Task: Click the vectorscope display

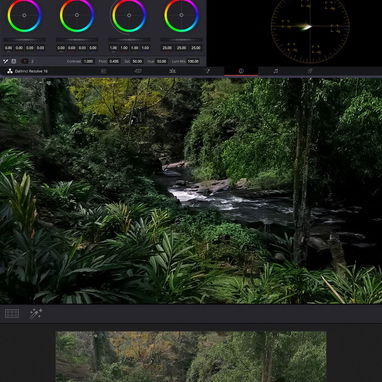Action: 310,27
